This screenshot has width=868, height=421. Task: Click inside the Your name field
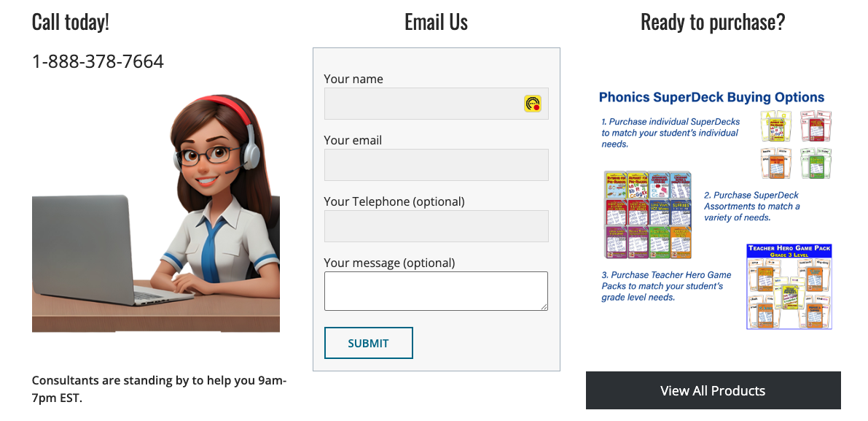[x=437, y=104]
